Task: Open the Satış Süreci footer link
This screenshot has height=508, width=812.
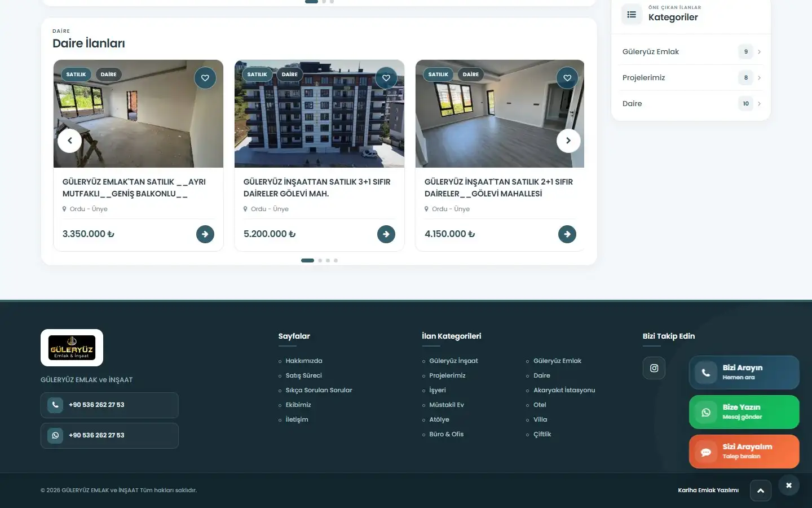Action: (x=303, y=375)
